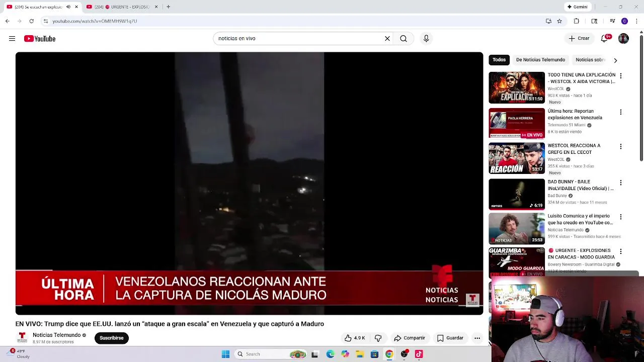Focus the youtube.com address bar URL
This screenshot has height=362, width=644.
(x=95, y=21)
